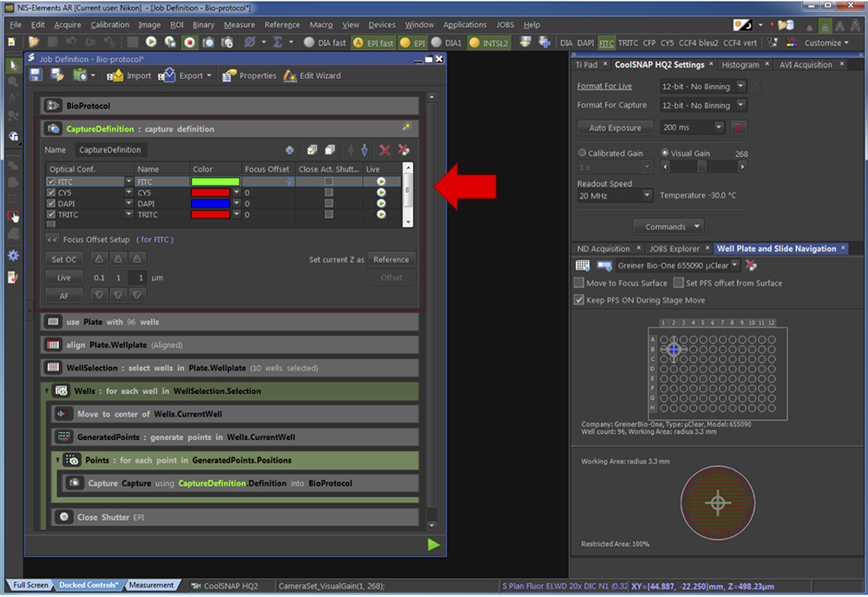Select the Visual Gain radio button

coord(665,153)
